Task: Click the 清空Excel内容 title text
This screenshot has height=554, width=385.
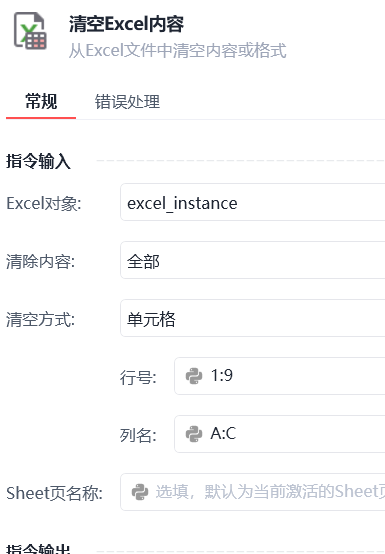Action: point(126,24)
